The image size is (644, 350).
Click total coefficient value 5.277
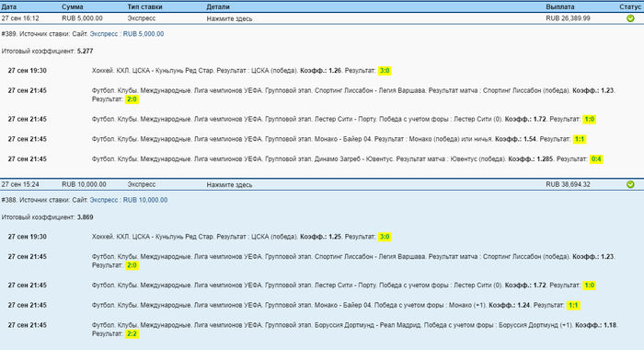pyautogui.click(x=85, y=52)
